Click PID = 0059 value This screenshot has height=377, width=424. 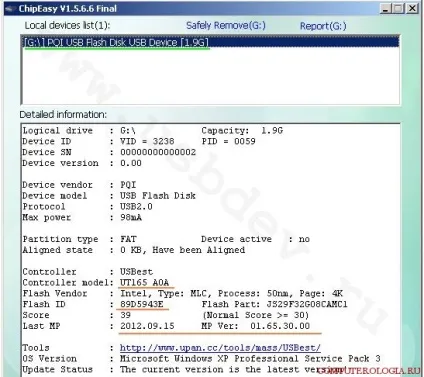click(x=228, y=141)
